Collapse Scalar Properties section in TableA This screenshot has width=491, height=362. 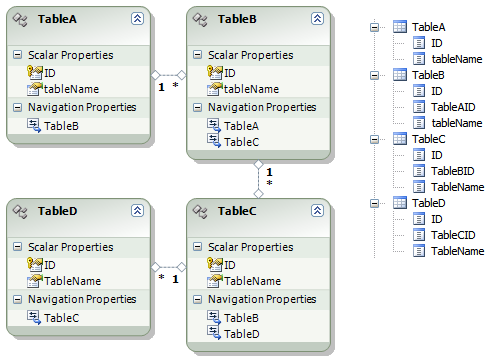coord(17,55)
